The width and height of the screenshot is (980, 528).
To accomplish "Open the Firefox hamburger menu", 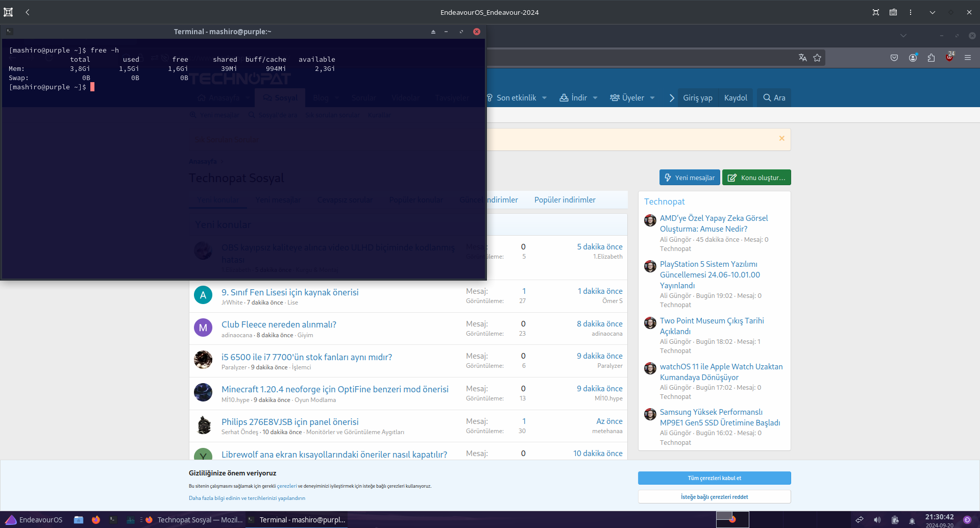I will point(968,58).
